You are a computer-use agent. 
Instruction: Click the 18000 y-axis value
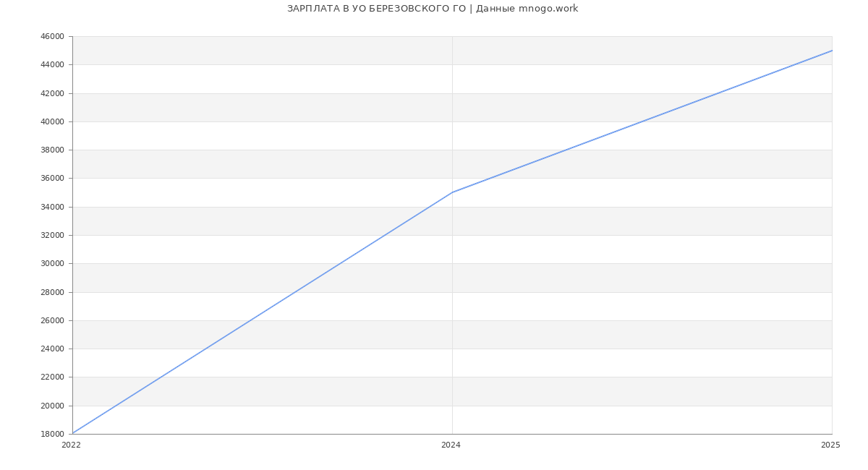tap(52, 435)
